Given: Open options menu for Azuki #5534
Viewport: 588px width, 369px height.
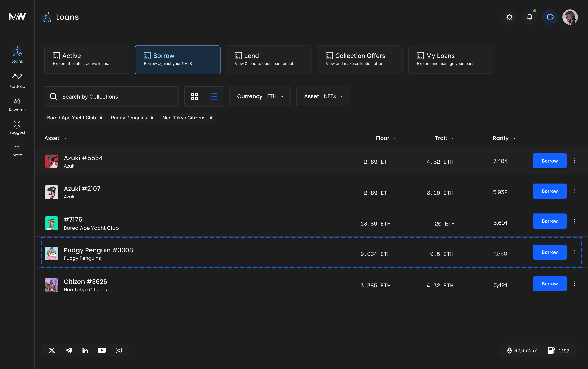Looking at the screenshot, I should tap(575, 161).
